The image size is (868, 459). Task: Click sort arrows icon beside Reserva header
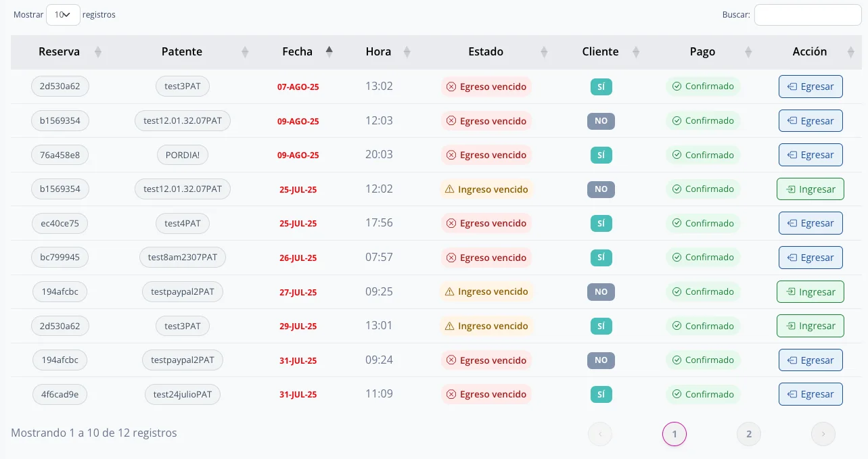pos(98,52)
